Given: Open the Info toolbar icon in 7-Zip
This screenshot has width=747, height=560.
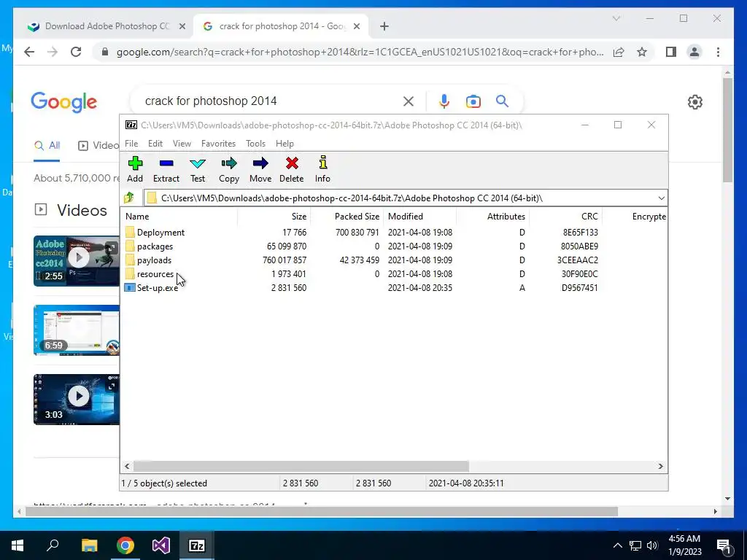Looking at the screenshot, I should point(322,169).
